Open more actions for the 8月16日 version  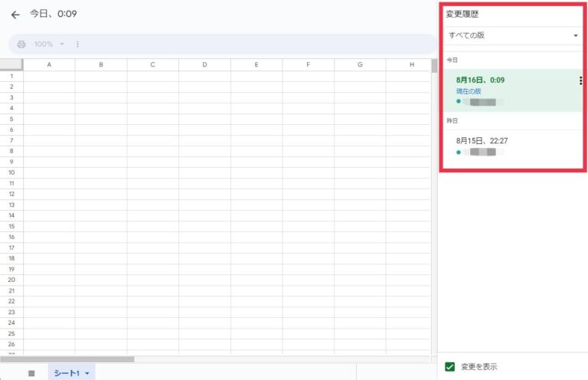(580, 80)
